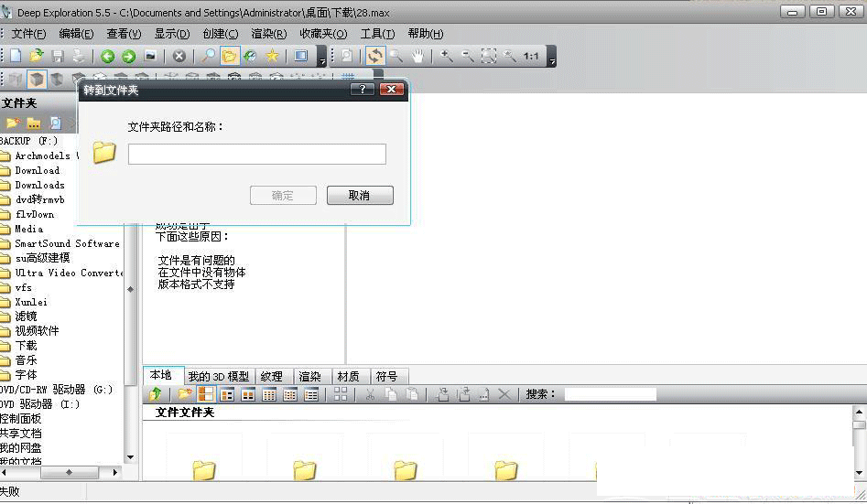Click the picture icon beside forward arrow
Viewport: 867px width, 504px height.
coord(150,56)
